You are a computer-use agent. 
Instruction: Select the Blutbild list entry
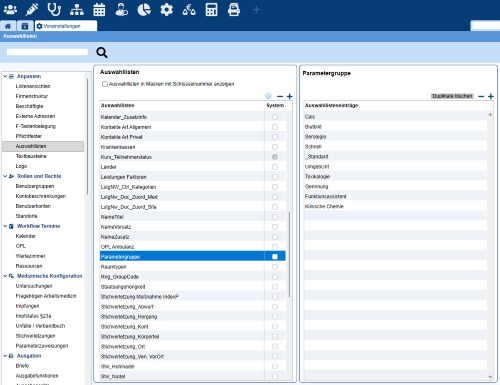point(395,127)
